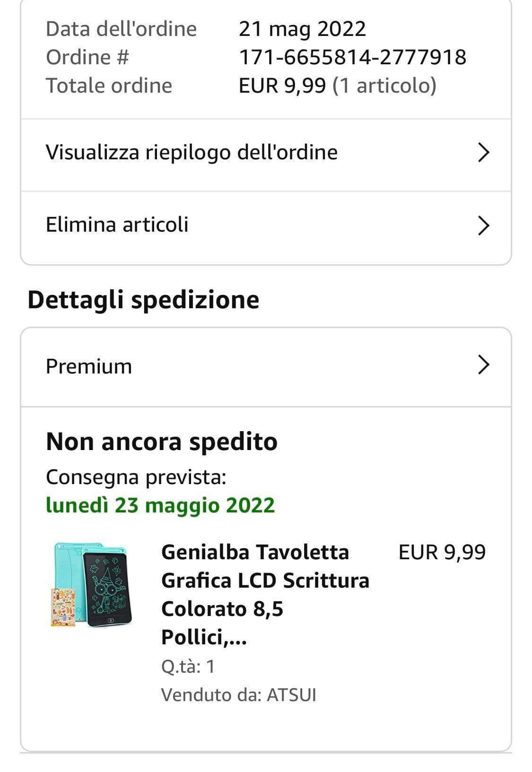Viewport: 532px width, 772px height.
Task: Open the Premium shipping row
Action: 89,366
